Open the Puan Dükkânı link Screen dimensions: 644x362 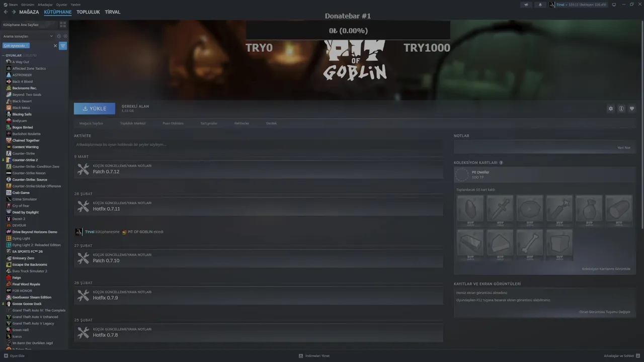[x=173, y=123]
